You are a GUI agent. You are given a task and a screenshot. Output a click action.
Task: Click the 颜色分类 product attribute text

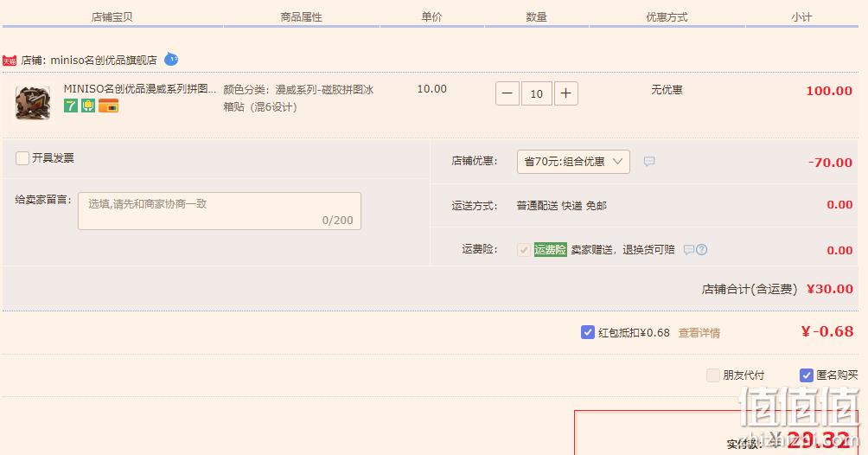point(299,98)
